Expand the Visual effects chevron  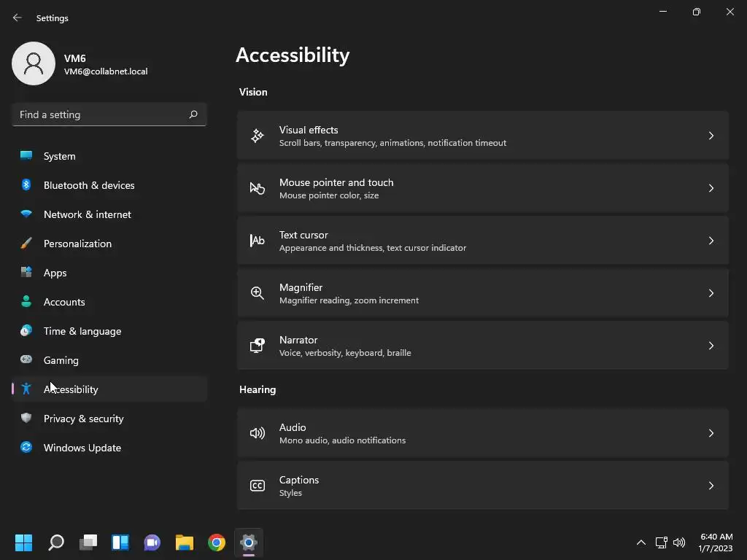coord(711,136)
